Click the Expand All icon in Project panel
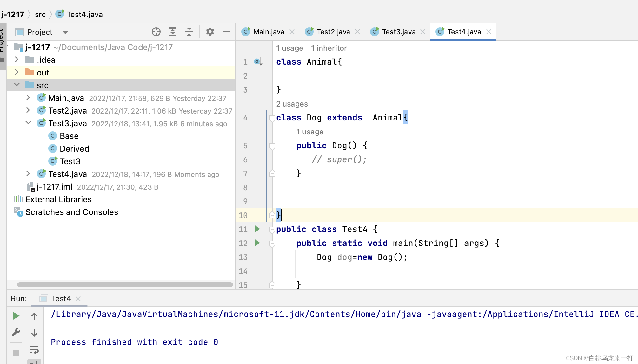638x364 pixels. (172, 32)
